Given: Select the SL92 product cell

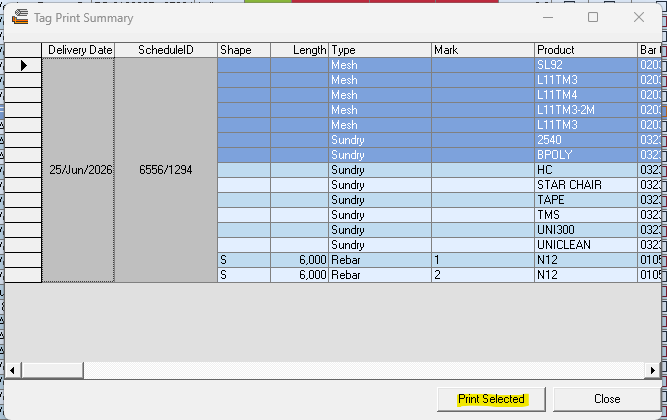Looking at the screenshot, I should point(586,65).
